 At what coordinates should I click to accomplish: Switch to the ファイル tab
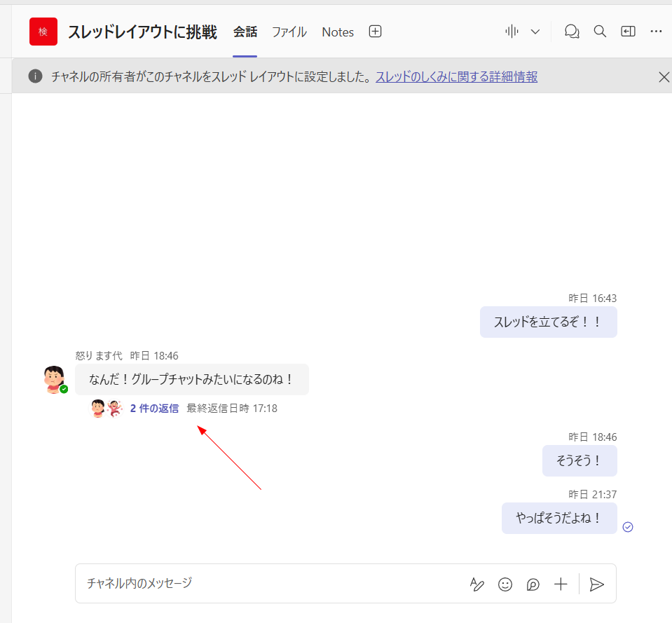(289, 32)
